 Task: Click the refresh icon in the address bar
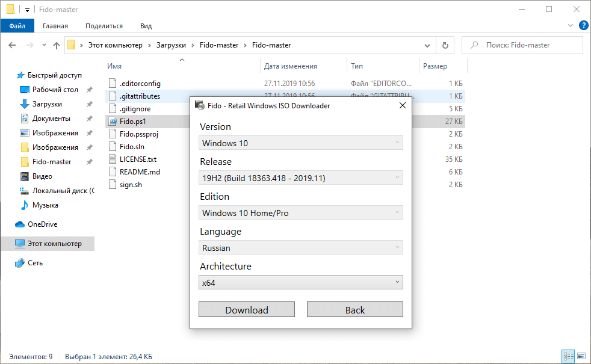tap(445, 45)
